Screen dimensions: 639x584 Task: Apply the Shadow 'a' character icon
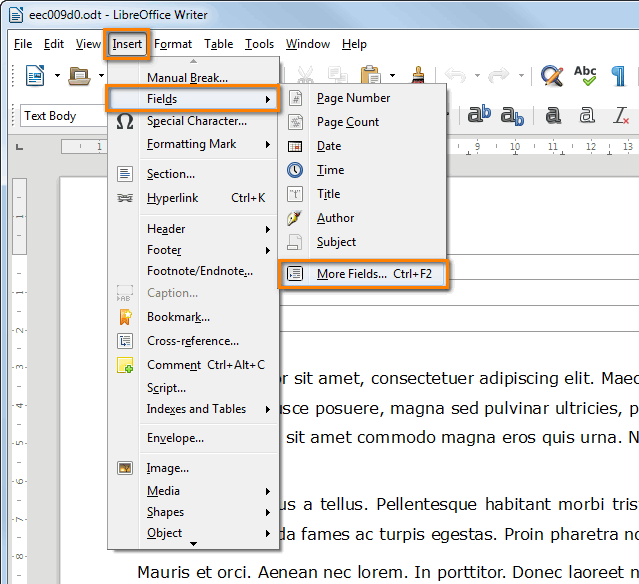(x=553, y=115)
